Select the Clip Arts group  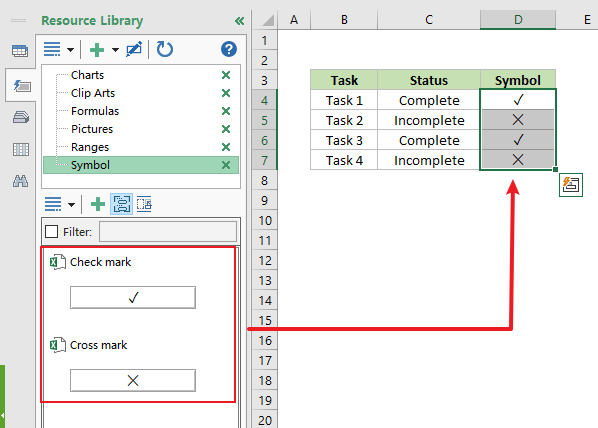pyautogui.click(x=93, y=93)
